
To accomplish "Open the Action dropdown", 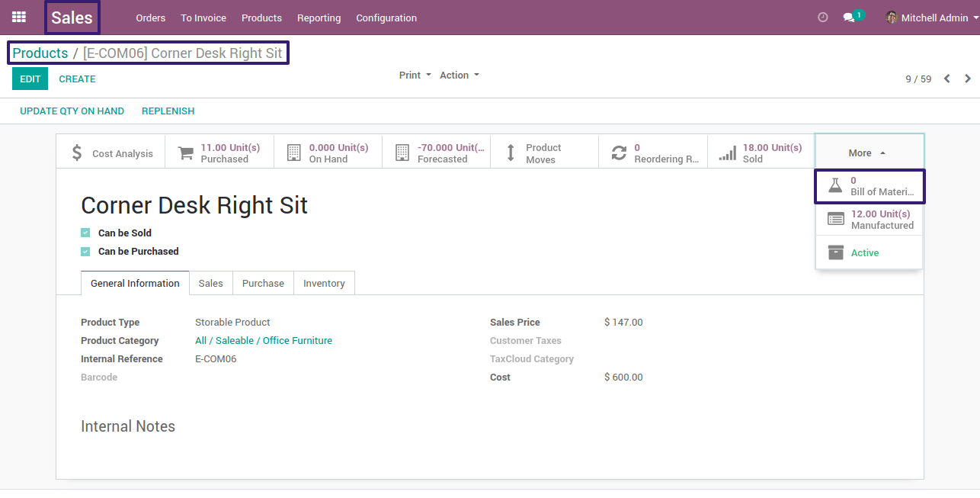I will click(x=460, y=76).
